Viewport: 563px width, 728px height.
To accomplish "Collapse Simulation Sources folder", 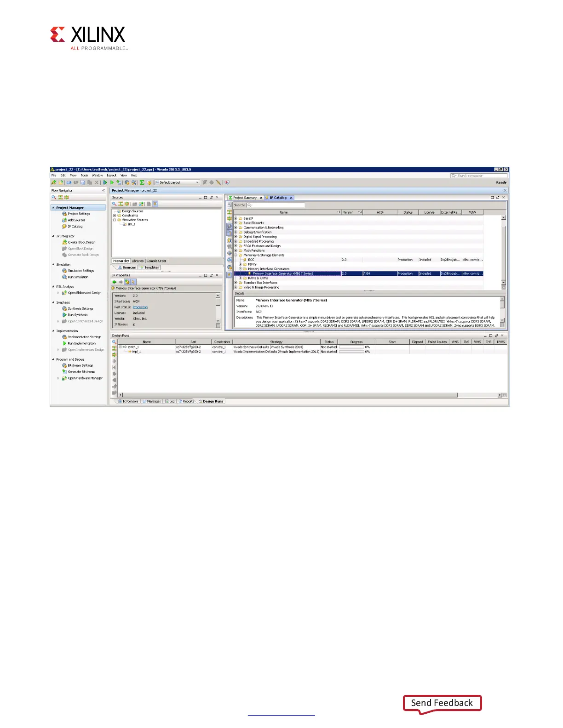I will tap(115, 220).
